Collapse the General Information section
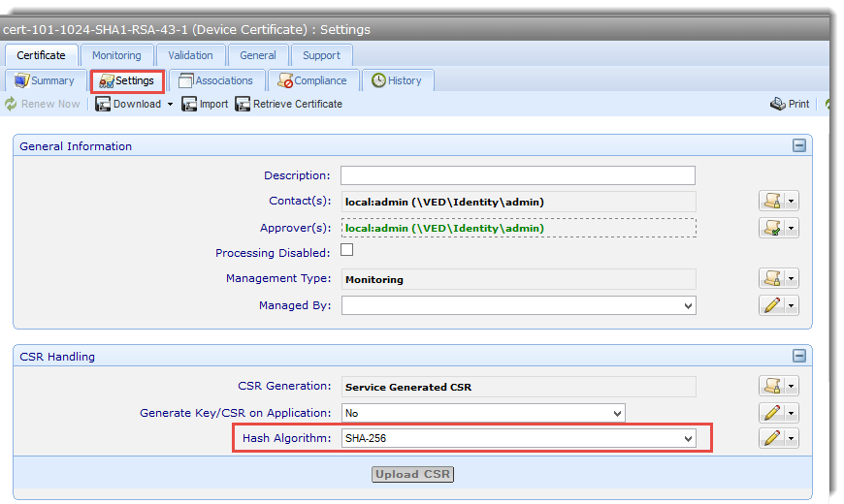This screenshot has height=504, width=844. point(798,146)
